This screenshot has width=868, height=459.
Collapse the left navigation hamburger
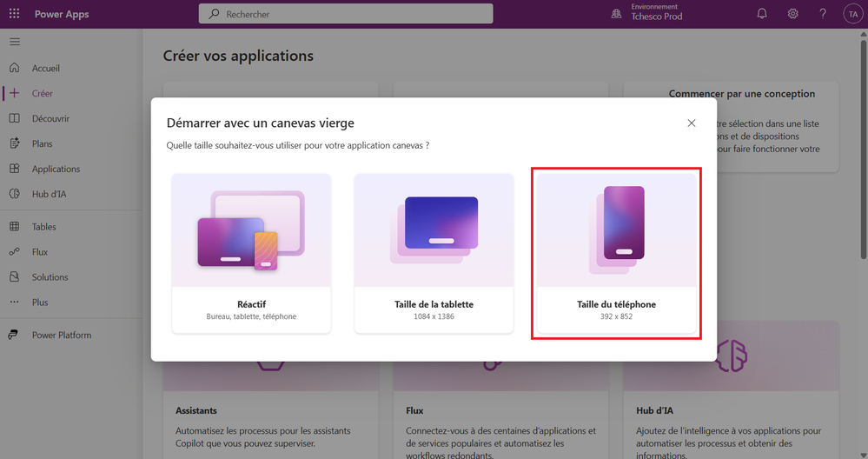(15, 42)
